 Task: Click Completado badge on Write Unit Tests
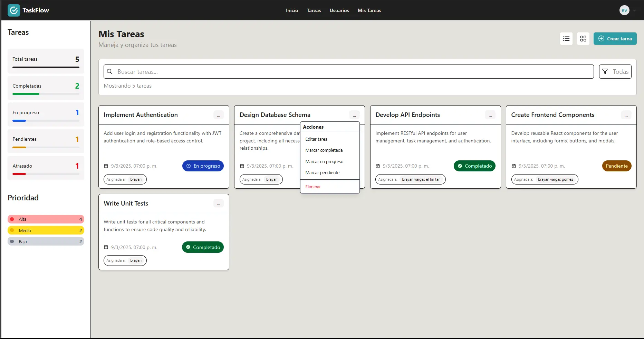tap(203, 247)
